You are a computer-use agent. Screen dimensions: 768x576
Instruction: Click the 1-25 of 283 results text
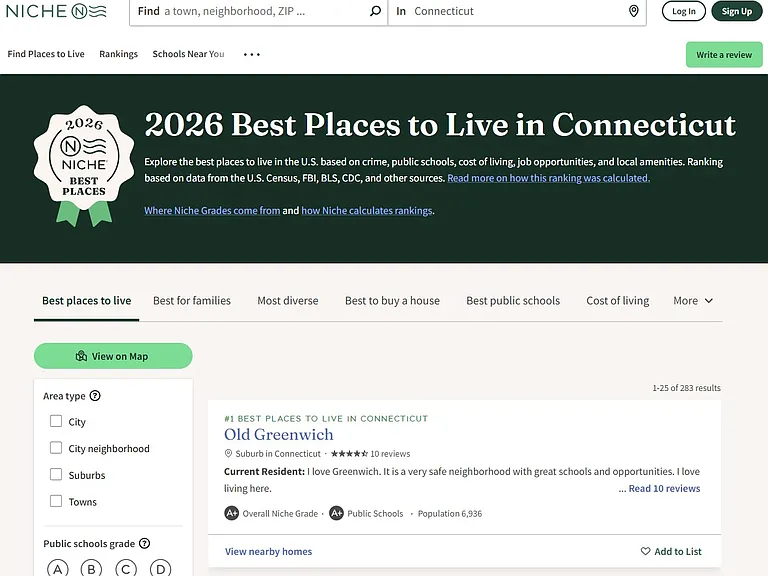pos(686,388)
